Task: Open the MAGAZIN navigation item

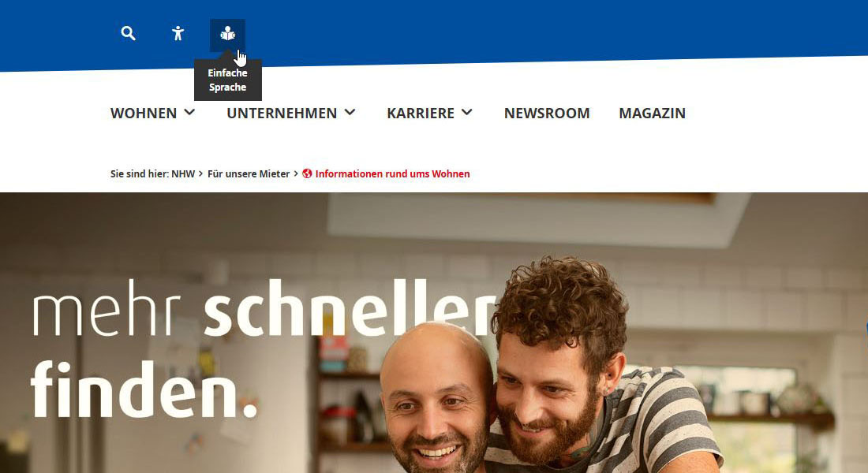Action: (652, 113)
